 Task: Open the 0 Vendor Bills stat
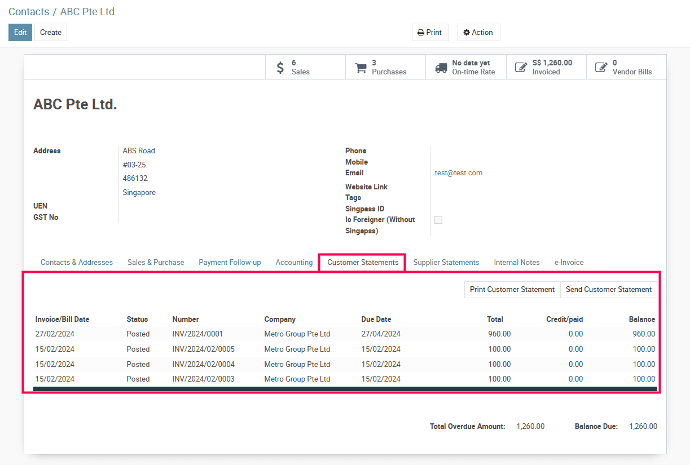click(626, 67)
